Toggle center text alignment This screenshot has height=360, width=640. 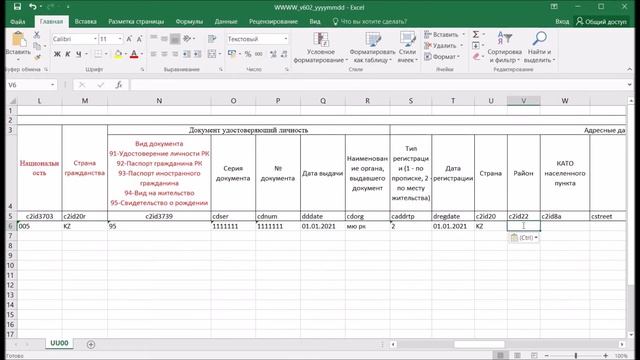(164, 54)
